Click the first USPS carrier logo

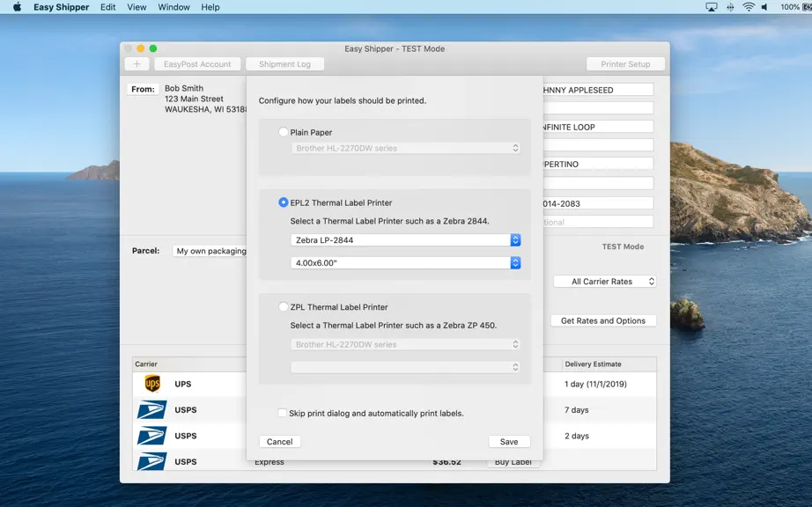click(151, 410)
